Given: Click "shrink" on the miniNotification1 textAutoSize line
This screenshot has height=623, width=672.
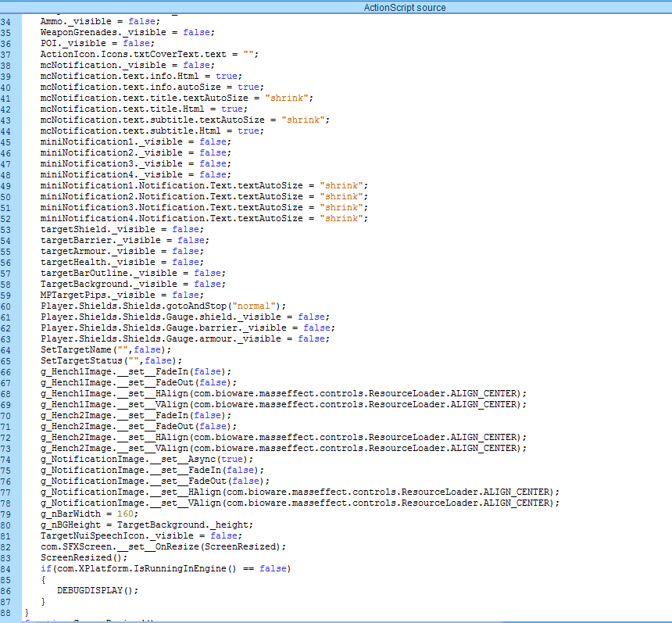Looking at the screenshot, I should pos(341,185).
